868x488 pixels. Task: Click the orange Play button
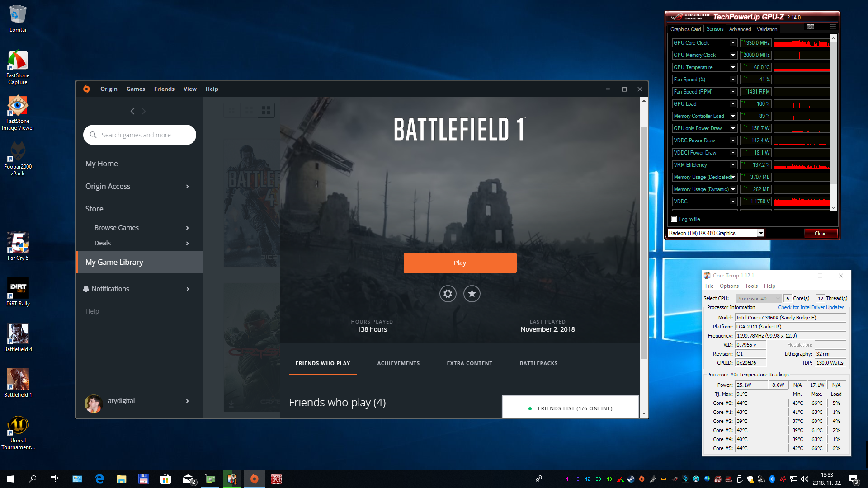point(460,263)
